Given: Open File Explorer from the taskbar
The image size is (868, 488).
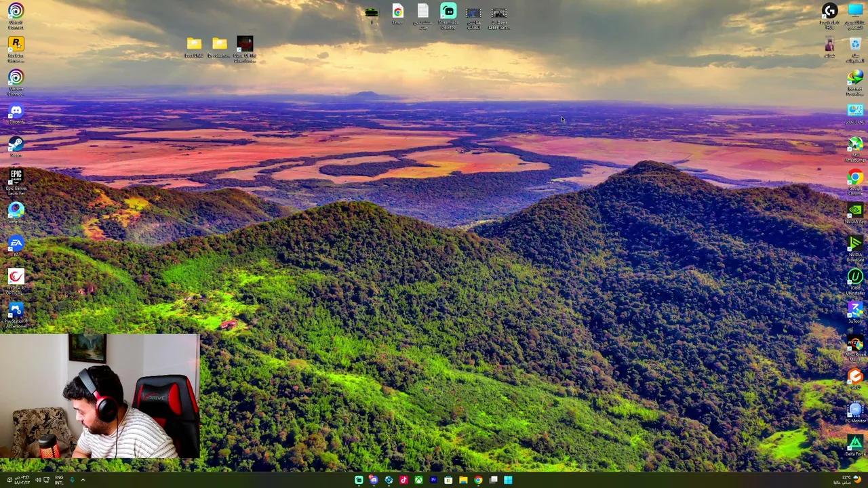Looking at the screenshot, I should pos(463,480).
